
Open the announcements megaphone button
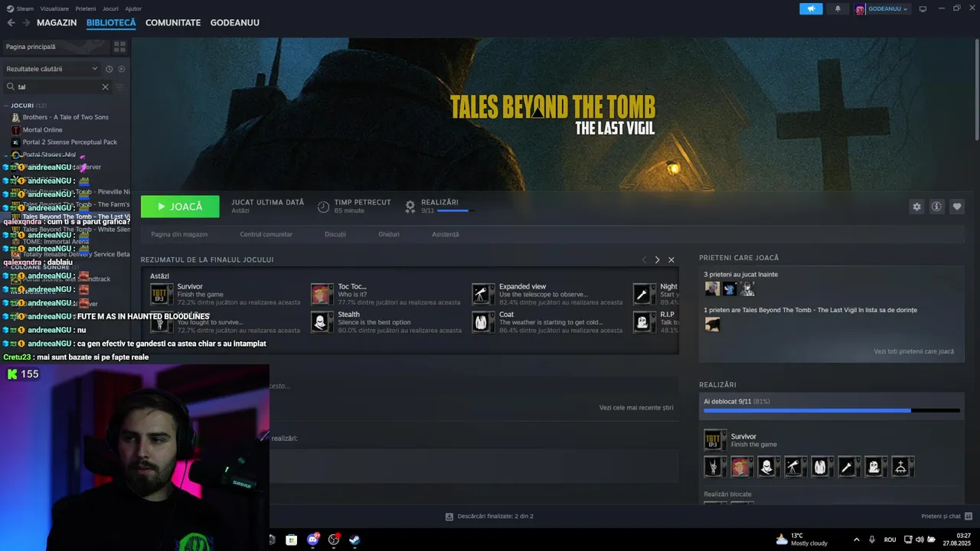(811, 8)
